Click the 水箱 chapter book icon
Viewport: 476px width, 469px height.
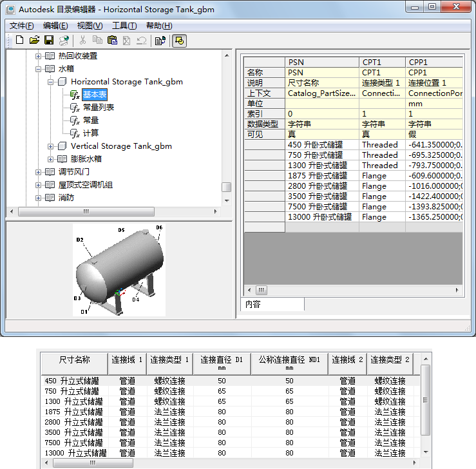pyautogui.click(x=50, y=69)
